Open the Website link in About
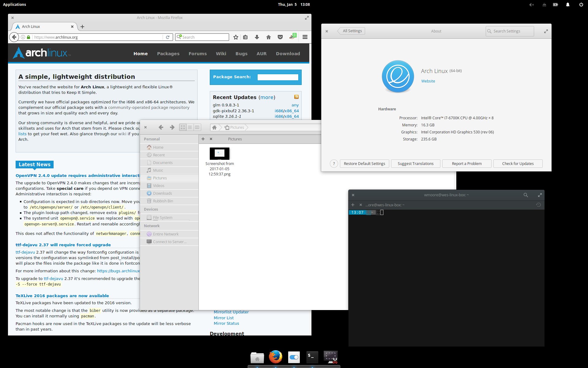Viewport: 588px width, 368px height. click(428, 81)
